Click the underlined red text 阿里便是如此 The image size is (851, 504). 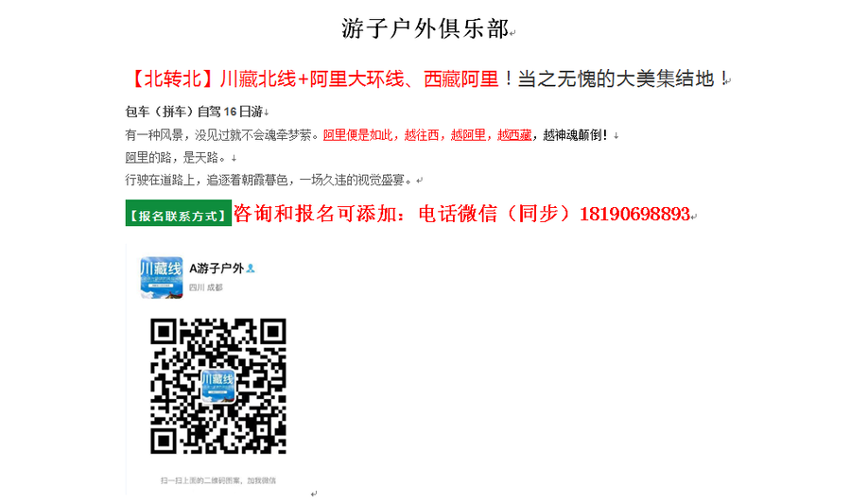tap(357, 135)
